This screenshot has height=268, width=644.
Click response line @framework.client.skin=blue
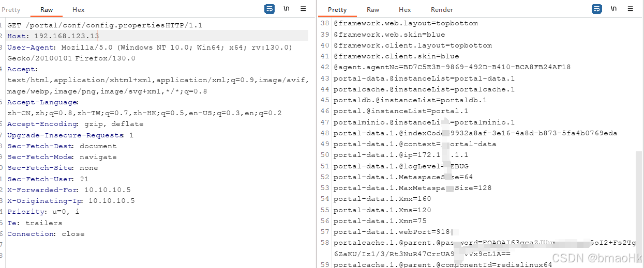point(396,56)
